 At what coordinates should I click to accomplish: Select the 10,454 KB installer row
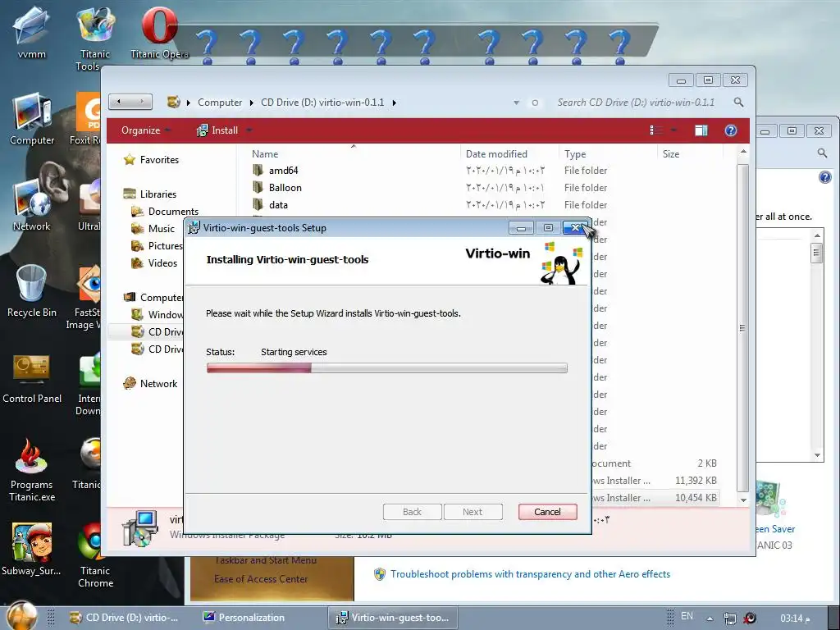point(655,498)
